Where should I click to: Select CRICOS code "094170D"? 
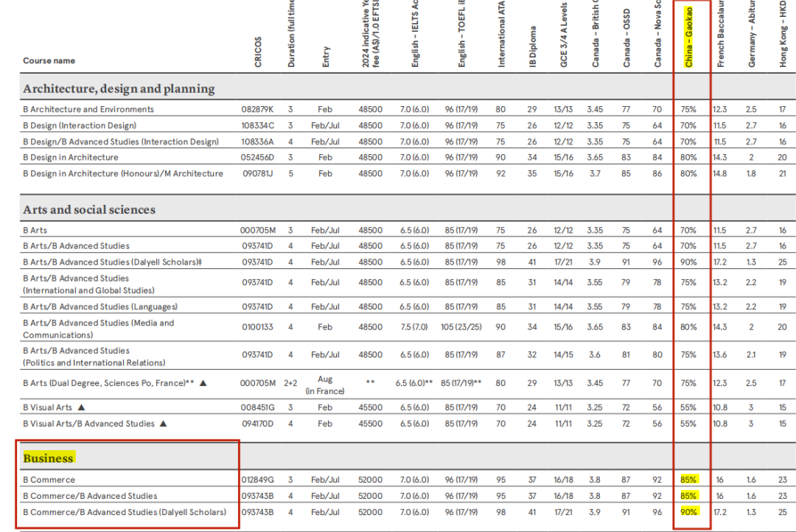point(257,424)
